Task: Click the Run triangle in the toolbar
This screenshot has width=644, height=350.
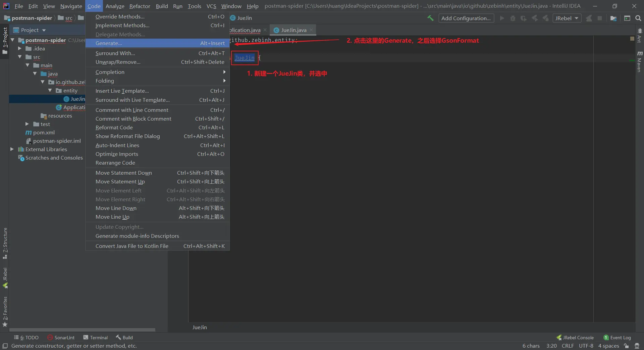Action: (x=502, y=18)
